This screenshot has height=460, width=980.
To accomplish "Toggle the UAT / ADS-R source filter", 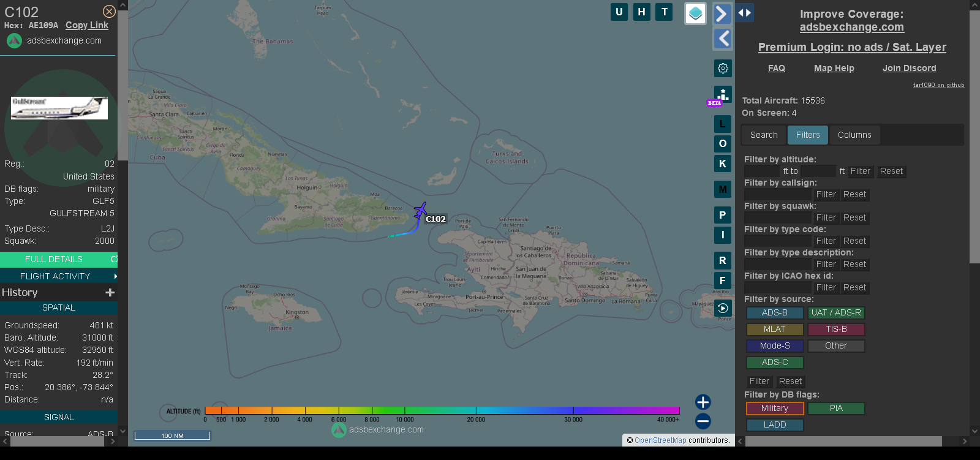I will (836, 312).
